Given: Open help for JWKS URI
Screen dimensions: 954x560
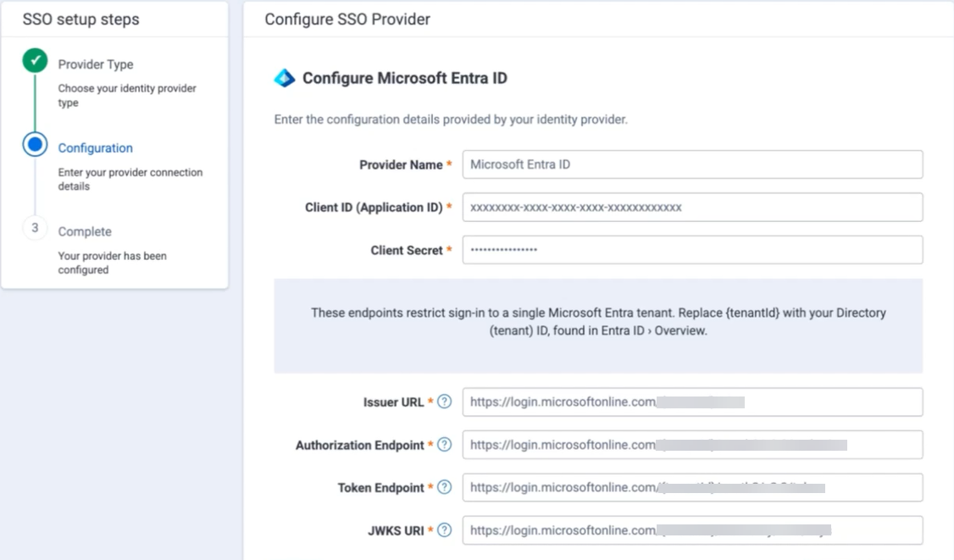Looking at the screenshot, I should point(445,530).
